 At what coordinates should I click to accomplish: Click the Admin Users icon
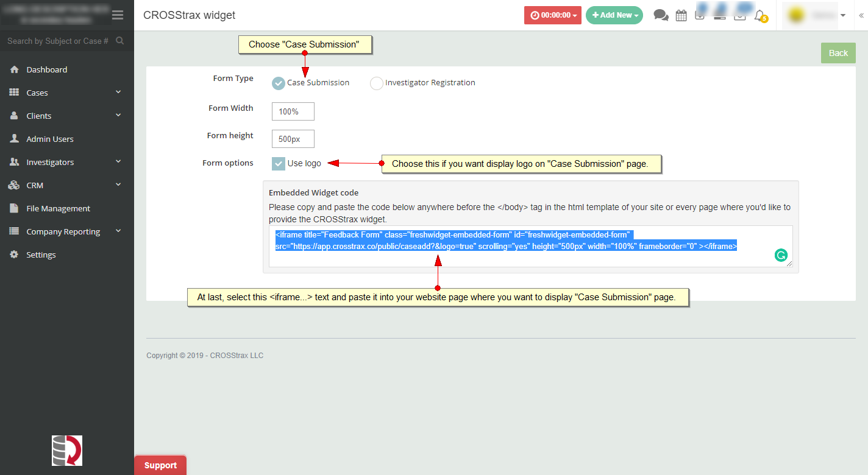[15, 139]
